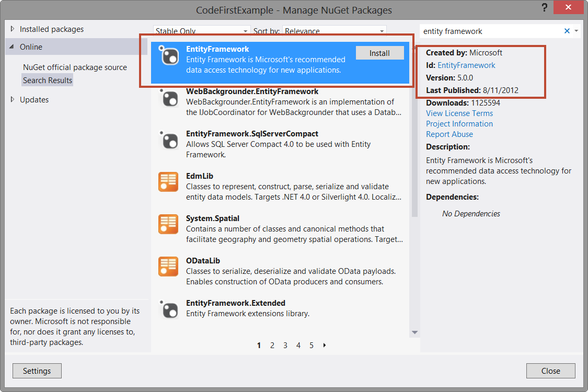The height and width of the screenshot is (392, 588).
Task: Go to results page 3
Action: click(x=285, y=345)
